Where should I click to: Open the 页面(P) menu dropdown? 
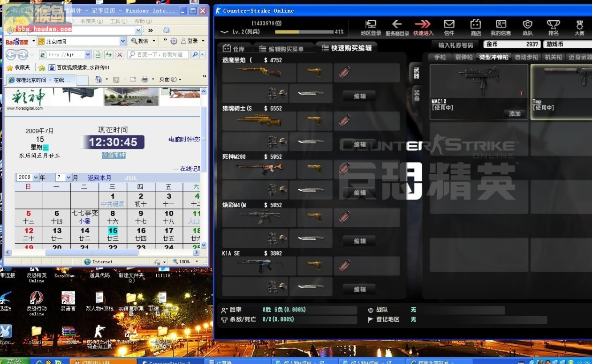[x=170, y=79]
